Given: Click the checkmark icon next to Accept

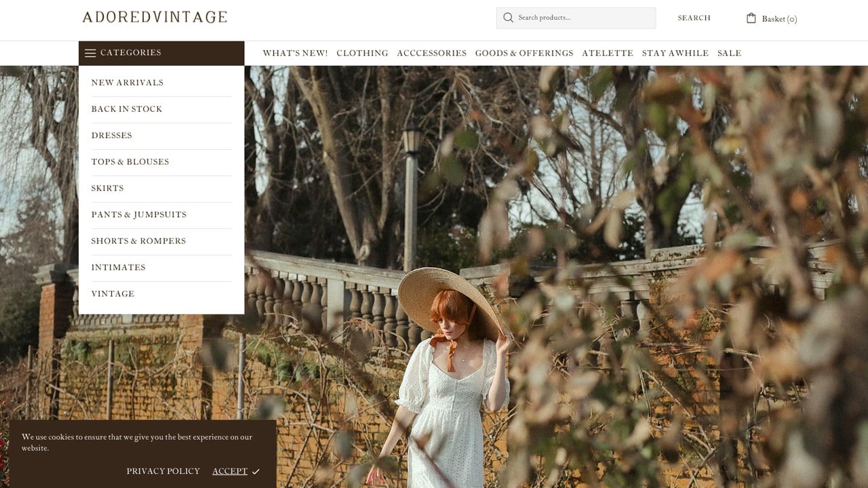Looking at the screenshot, I should coord(256,472).
